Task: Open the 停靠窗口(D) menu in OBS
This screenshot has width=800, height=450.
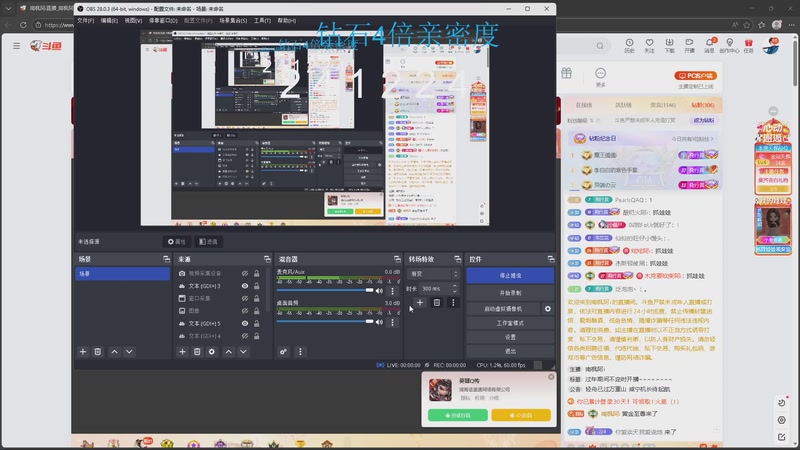Action: coord(163,20)
